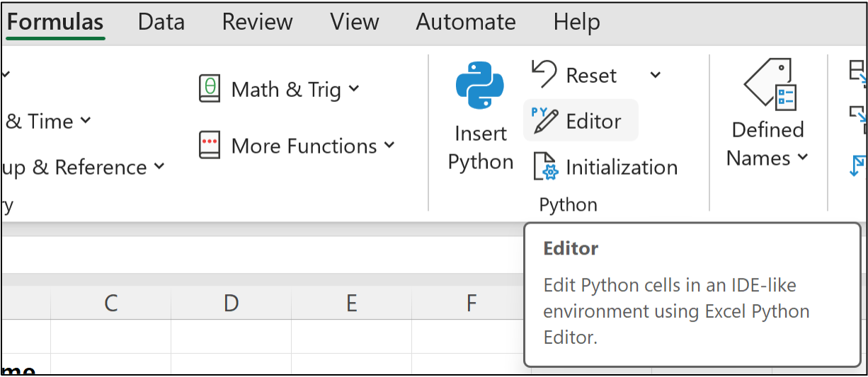
Task: Go to the Automate tab
Action: [x=465, y=22]
